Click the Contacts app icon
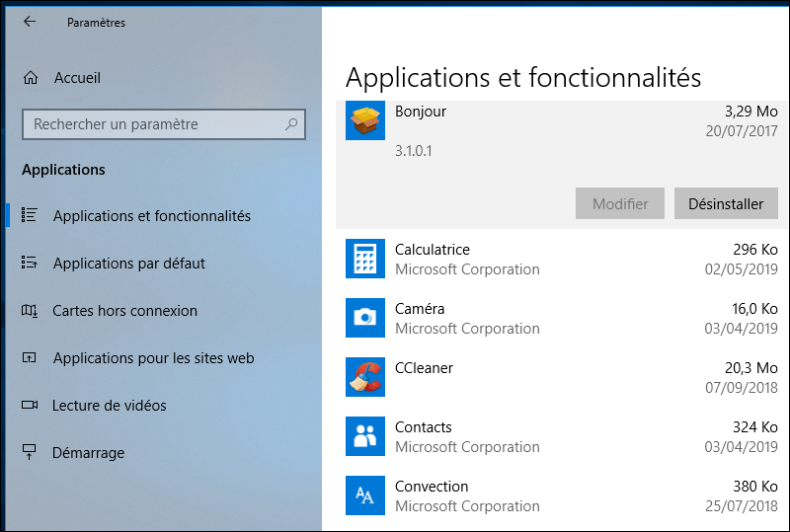Viewport: 790px width, 532px height. pos(364,436)
